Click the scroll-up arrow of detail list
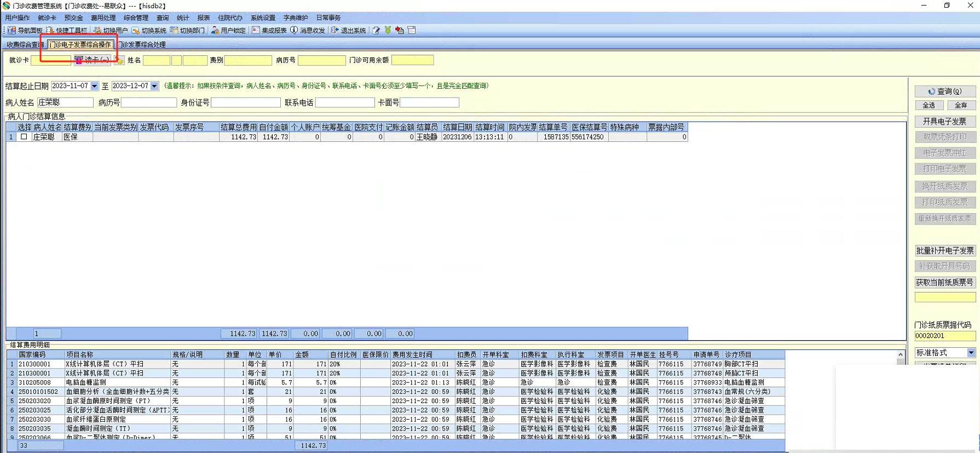Viewport: 980px width, 453px height. click(901, 355)
